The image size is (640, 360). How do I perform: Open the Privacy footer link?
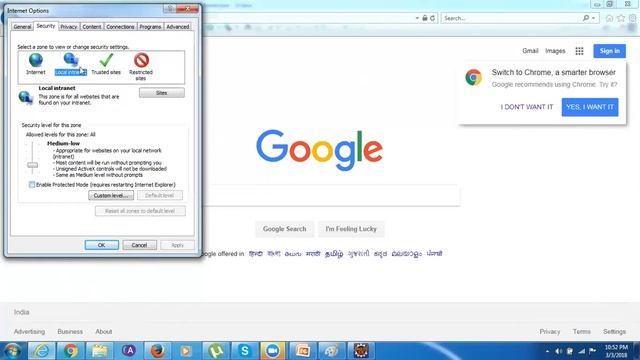click(x=550, y=331)
